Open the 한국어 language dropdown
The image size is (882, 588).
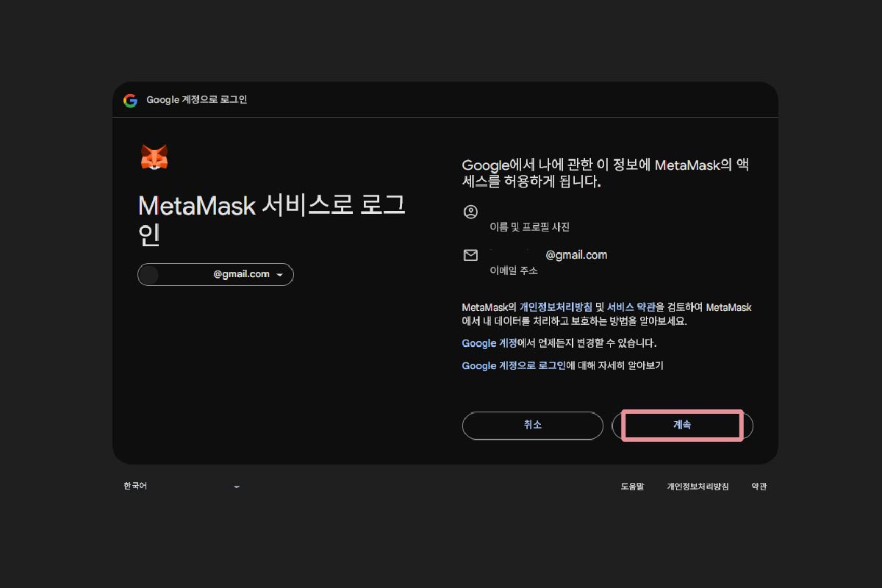tap(181, 487)
